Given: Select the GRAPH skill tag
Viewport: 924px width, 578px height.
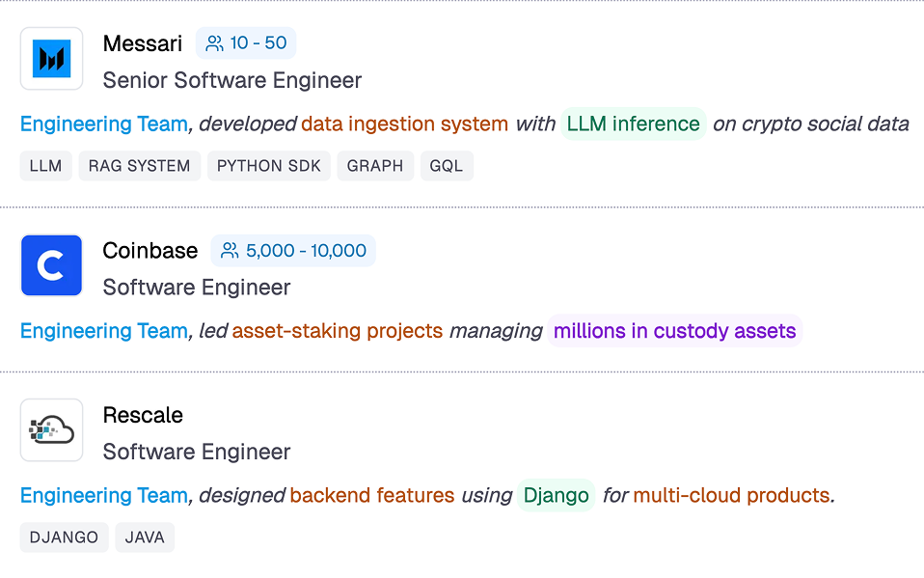Looking at the screenshot, I should tap(375, 166).
